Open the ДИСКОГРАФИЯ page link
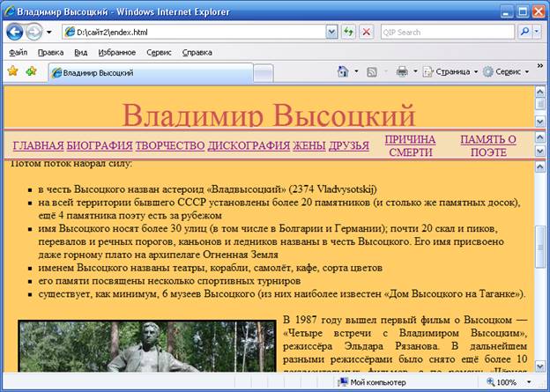Screen dimensions: 550x392 pos(249,145)
